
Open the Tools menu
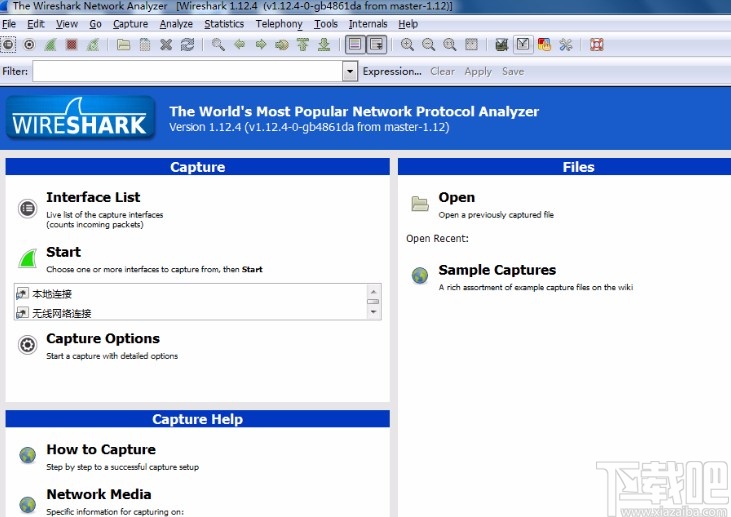[x=325, y=24]
